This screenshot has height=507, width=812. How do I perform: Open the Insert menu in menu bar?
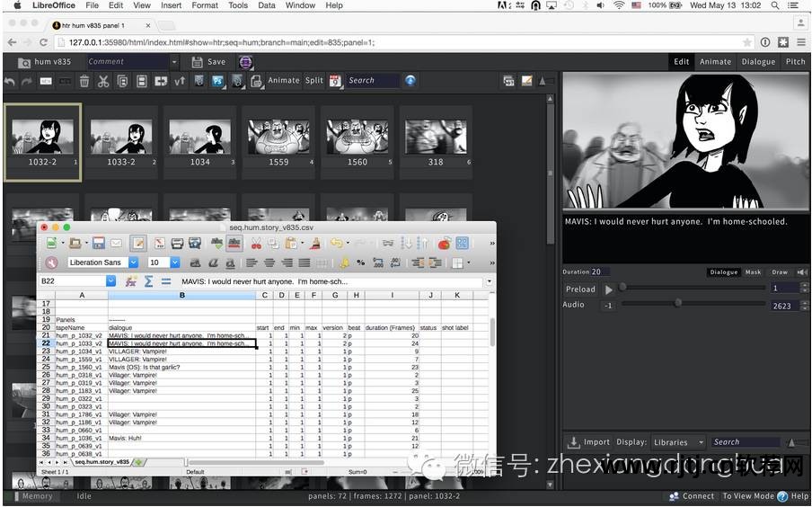coord(171,5)
